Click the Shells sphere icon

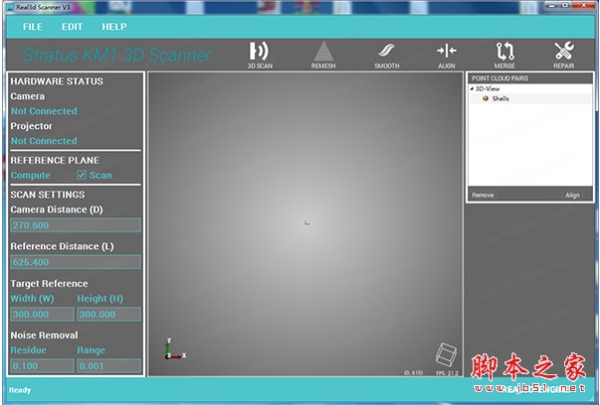[x=486, y=98]
